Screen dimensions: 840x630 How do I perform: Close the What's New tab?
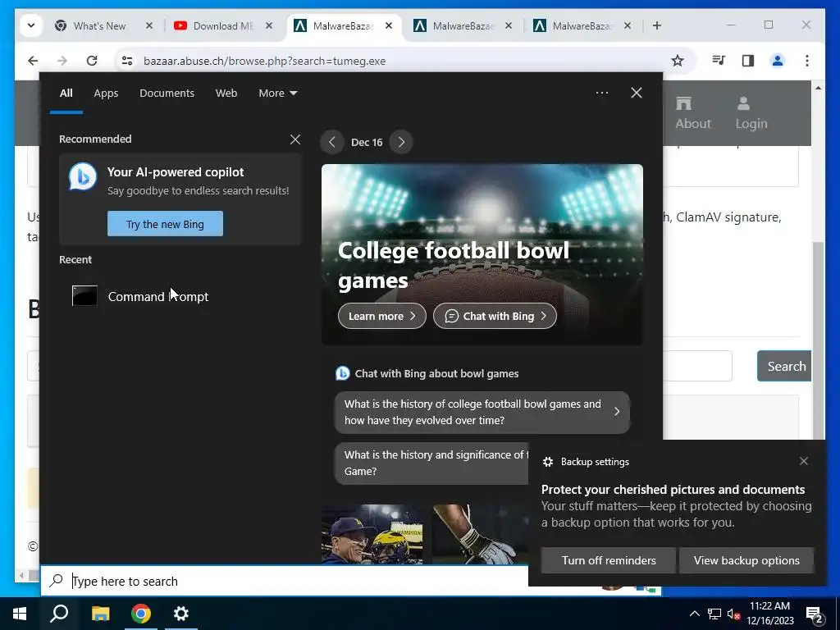coord(149,25)
